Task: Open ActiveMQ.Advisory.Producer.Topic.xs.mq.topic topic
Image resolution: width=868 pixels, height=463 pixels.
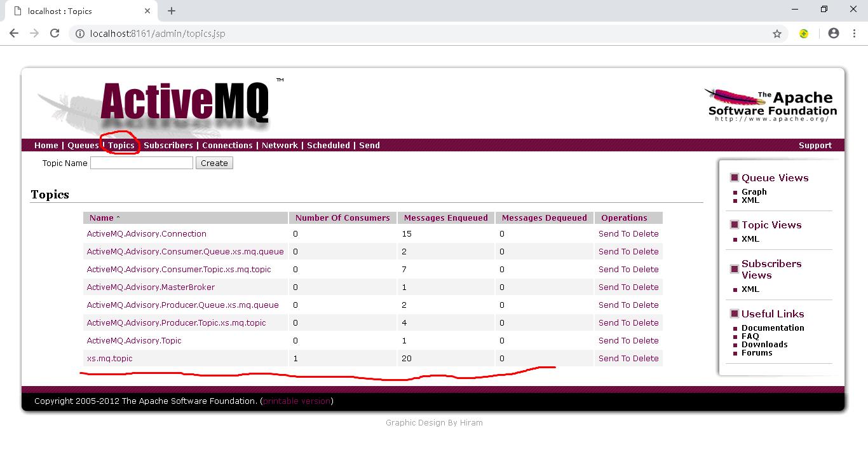Action: pyautogui.click(x=177, y=322)
